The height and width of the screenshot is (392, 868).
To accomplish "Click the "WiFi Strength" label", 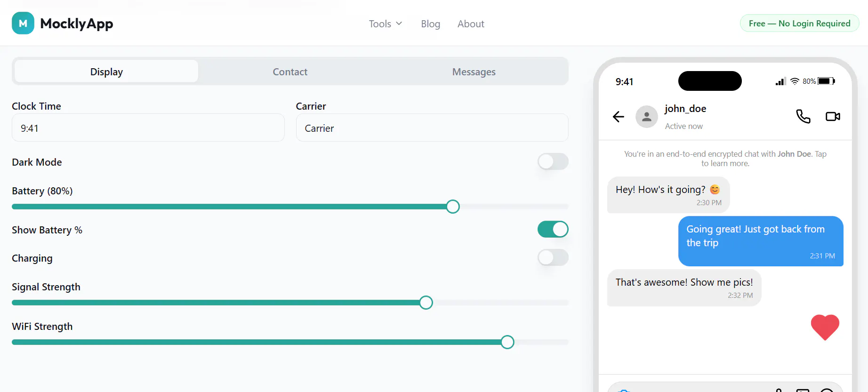I will tap(42, 327).
